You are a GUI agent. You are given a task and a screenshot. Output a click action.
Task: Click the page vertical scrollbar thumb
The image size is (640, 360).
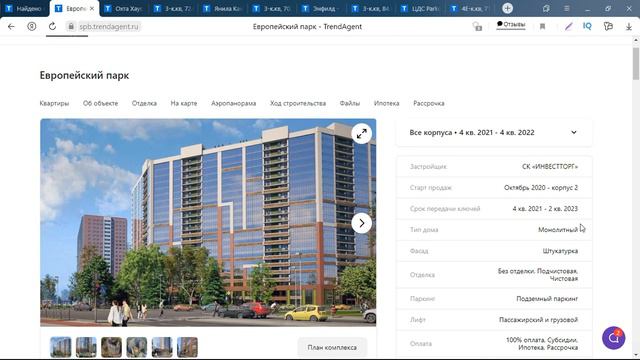(636, 63)
